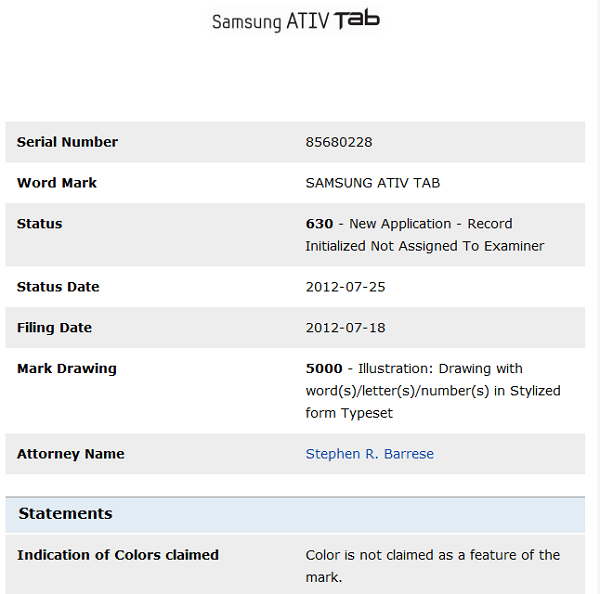Viewport: 600px width, 594px height.
Task: Click the 'Color is not claimed' statement text
Action: pyautogui.click(x=432, y=566)
